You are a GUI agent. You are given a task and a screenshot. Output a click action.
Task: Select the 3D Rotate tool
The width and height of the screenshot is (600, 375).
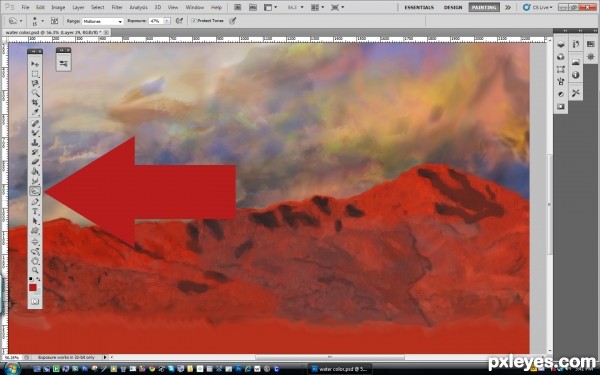35,241
